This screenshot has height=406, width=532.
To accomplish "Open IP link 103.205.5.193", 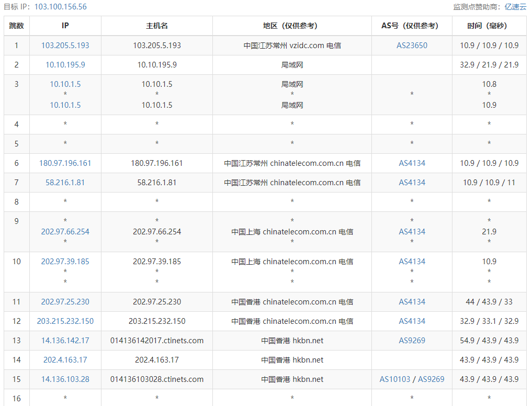I will pyautogui.click(x=65, y=46).
